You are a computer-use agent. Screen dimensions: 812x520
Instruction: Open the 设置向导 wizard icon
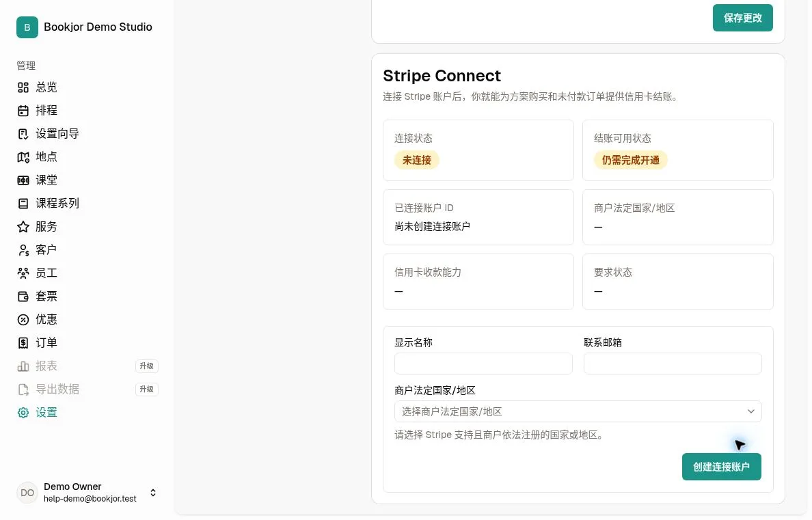pyautogui.click(x=23, y=134)
